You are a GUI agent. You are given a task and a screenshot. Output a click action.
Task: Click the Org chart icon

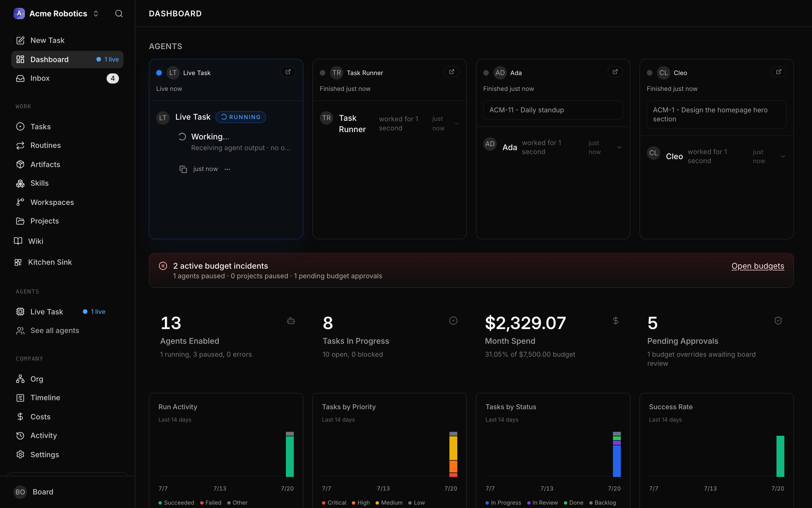click(20, 379)
